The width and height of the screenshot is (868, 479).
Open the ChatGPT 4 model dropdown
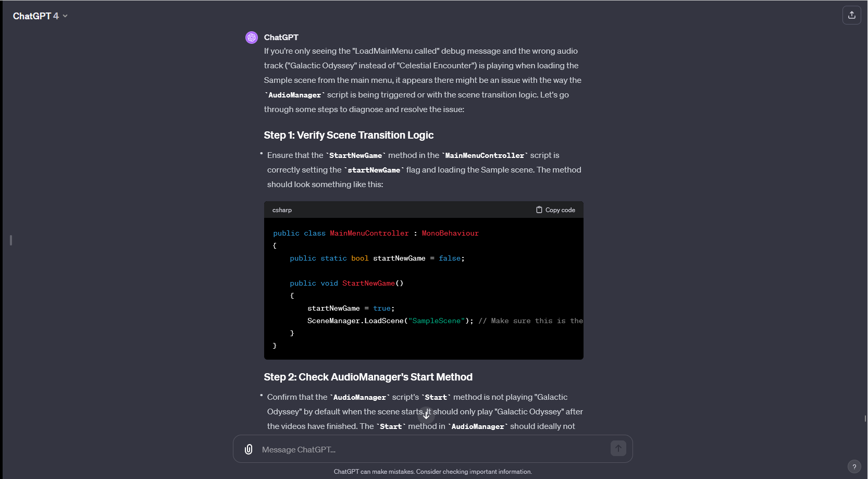click(40, 16)
